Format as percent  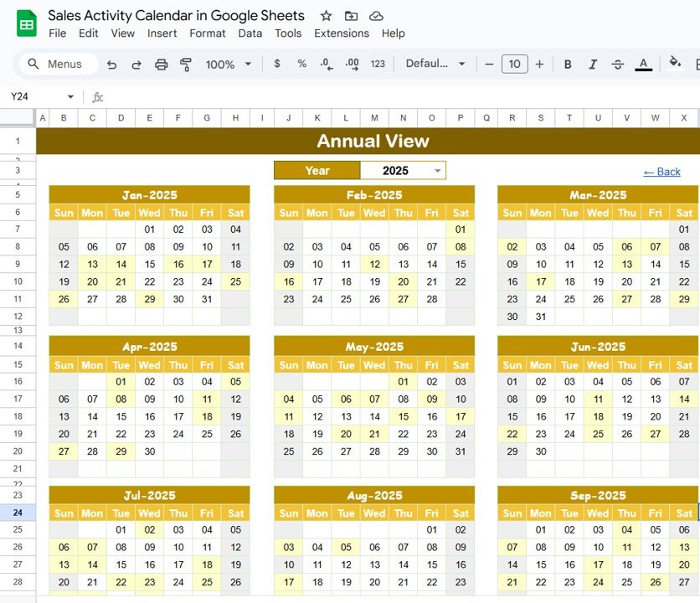pyautogui.click(x=301, y=64)
